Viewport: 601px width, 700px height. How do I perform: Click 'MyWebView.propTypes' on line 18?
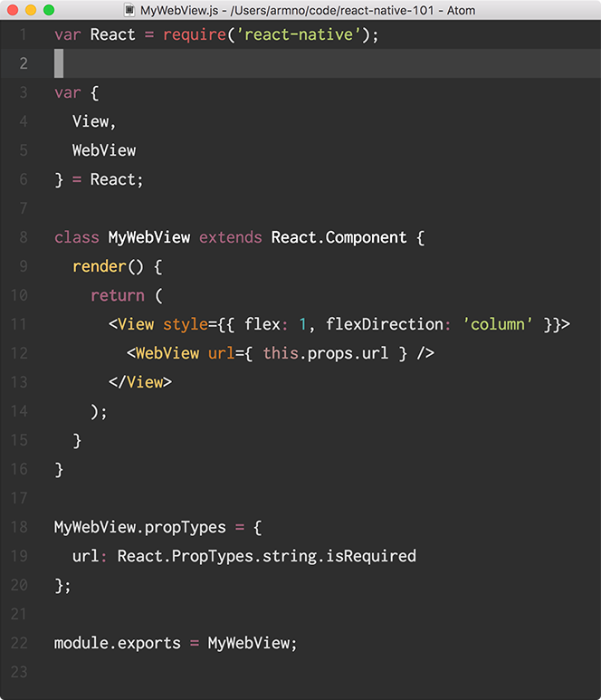click(x=140, y=527)
